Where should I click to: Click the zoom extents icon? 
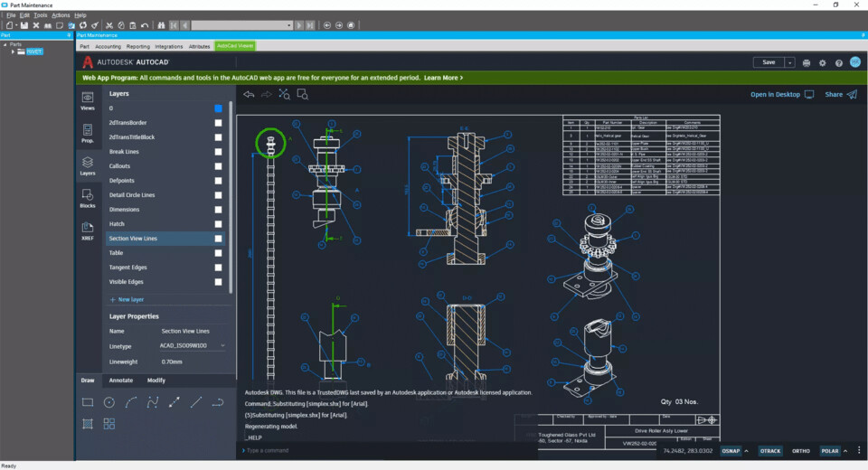(284, 95)
